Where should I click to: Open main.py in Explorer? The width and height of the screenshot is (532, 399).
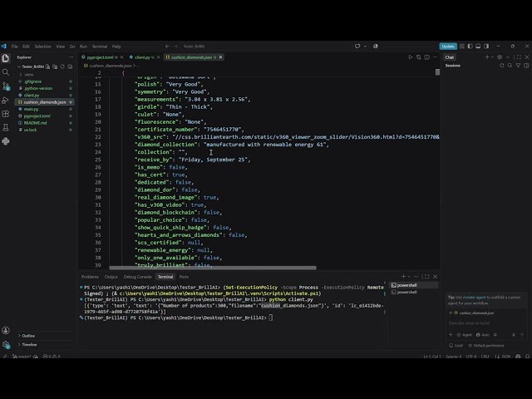(x=31, y=109)
